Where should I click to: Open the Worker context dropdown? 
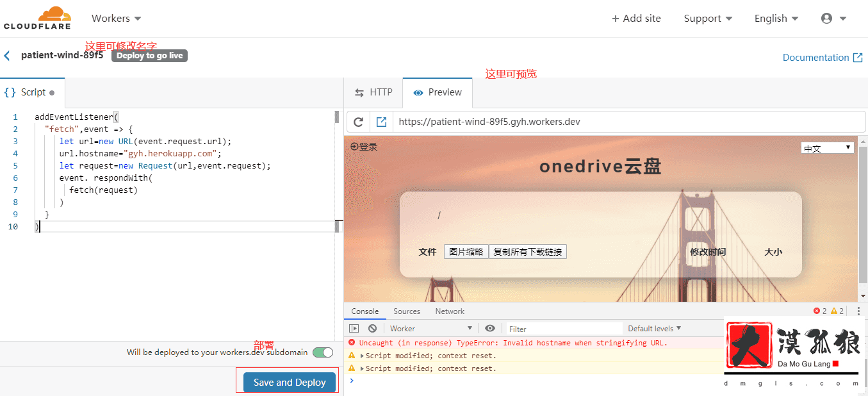[430, 328]
